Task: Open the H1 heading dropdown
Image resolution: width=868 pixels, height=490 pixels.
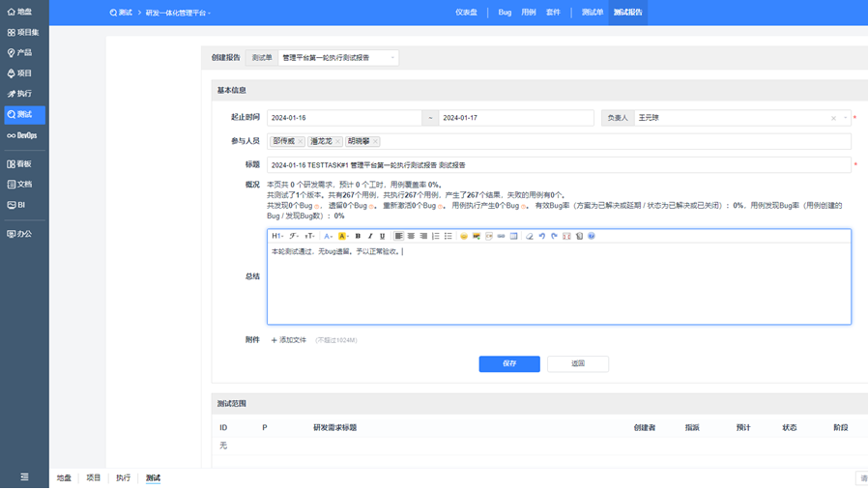Action: (x=277, y=236)
